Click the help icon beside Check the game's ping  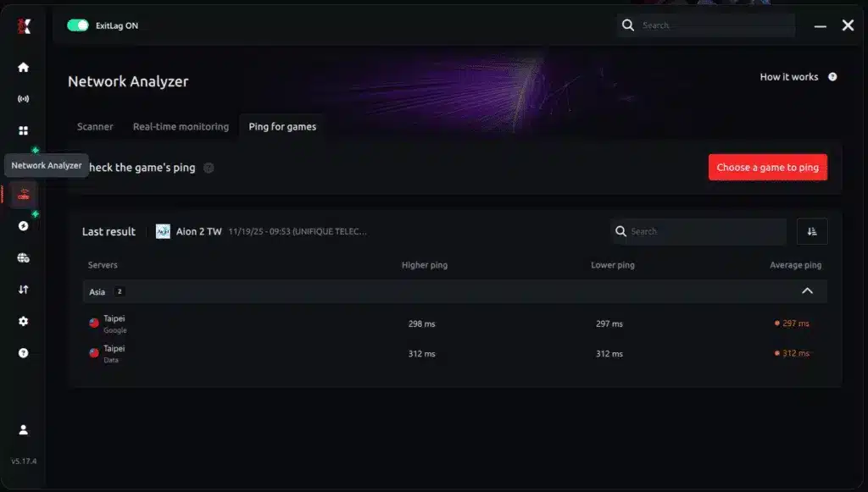click(209, 168)
